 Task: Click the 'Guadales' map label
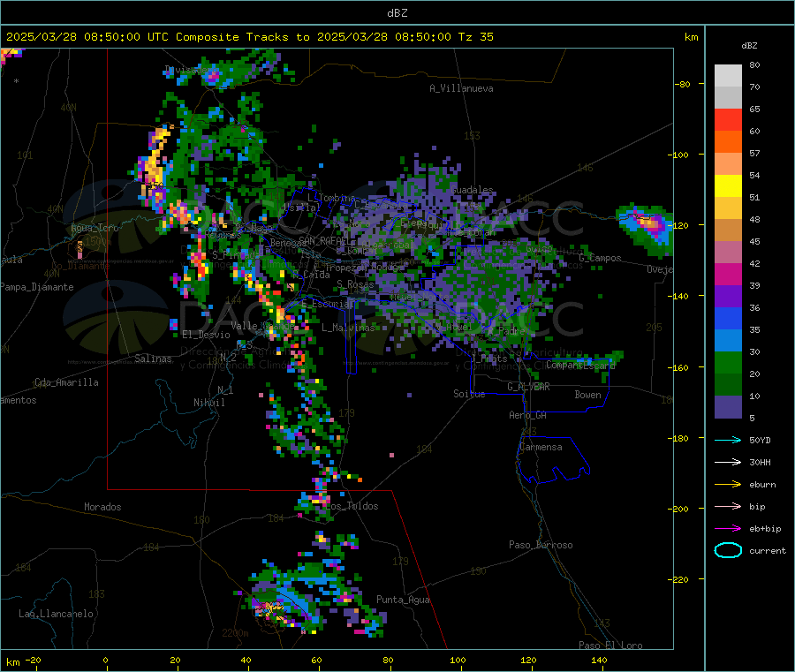[472, 190]
